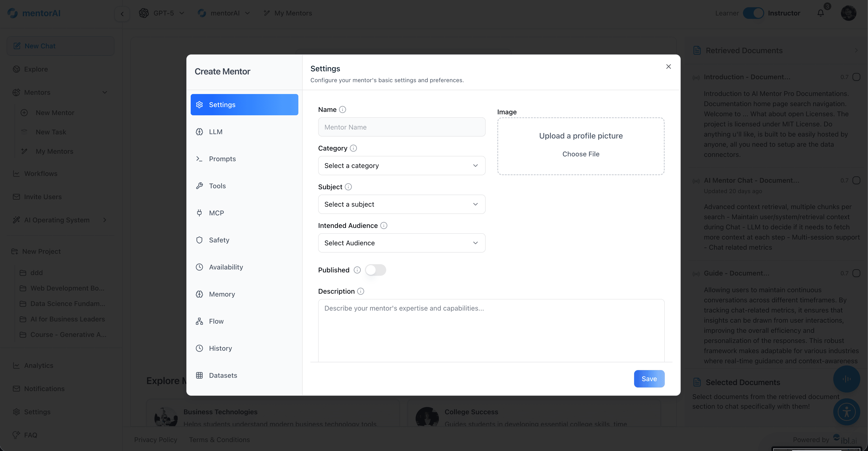Select the Tools section icon
Viewport: 868px width, 451px height.
(199, 186)
